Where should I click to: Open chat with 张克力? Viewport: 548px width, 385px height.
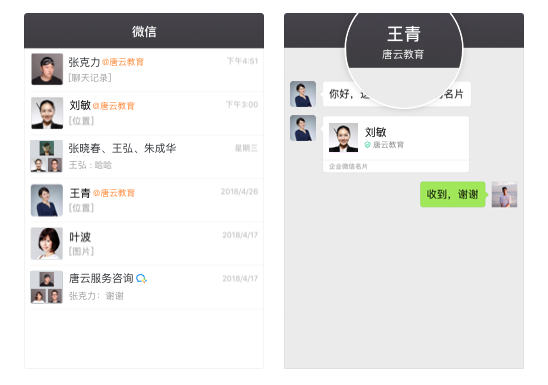(x=144, y=70)
